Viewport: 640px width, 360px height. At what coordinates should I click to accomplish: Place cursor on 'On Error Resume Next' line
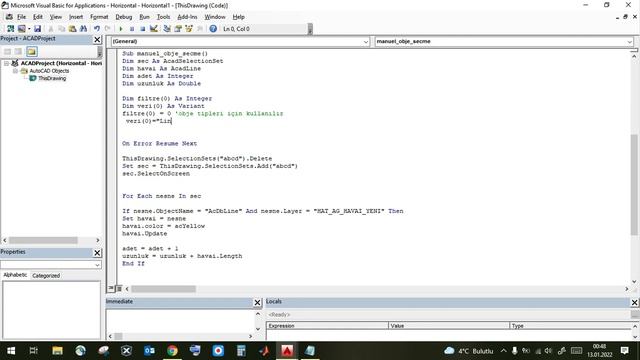click(x=160, y=144)
